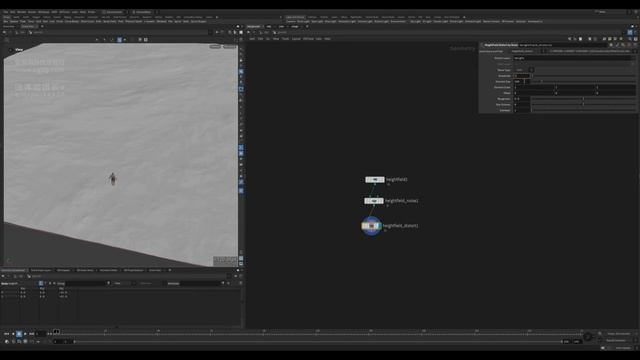Screen dimensions: 640x360
Task: Click the highlighted play reverse button
Action: [19, 333]
